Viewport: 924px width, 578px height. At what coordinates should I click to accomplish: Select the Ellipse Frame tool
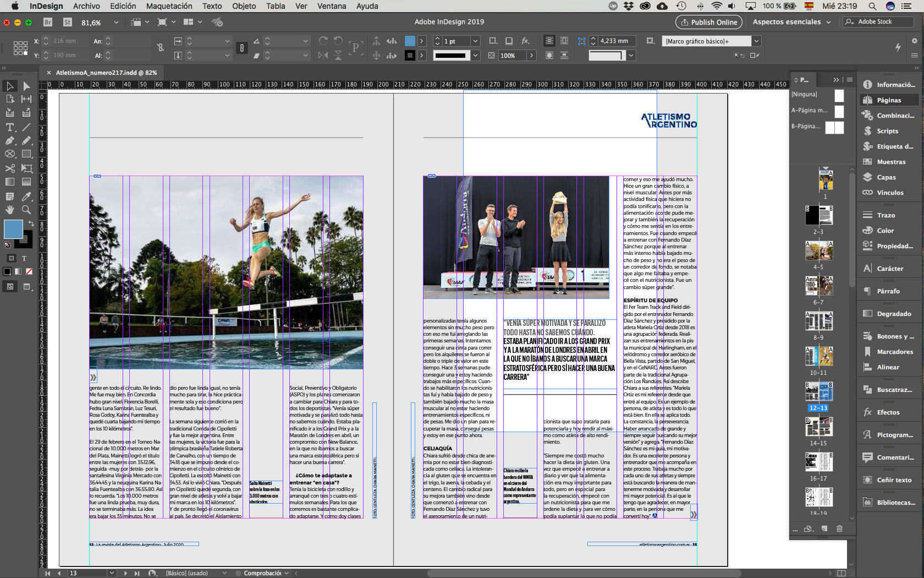click(10, 154)
